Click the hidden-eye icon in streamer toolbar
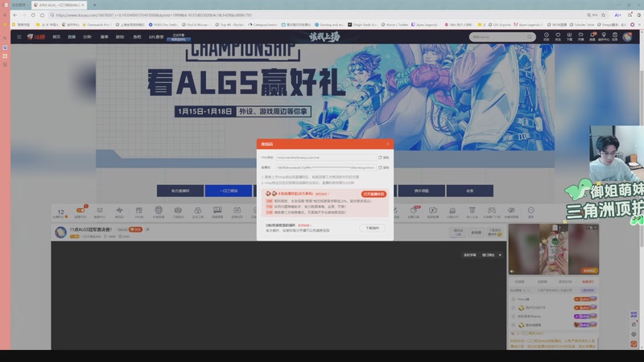The image size is (644, 362). pos(511,211)
